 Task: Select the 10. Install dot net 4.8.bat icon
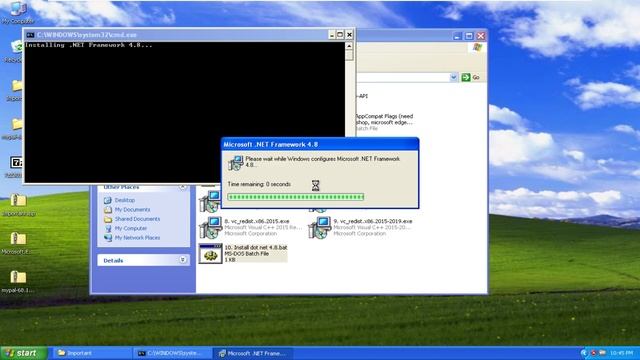point(211,253)
